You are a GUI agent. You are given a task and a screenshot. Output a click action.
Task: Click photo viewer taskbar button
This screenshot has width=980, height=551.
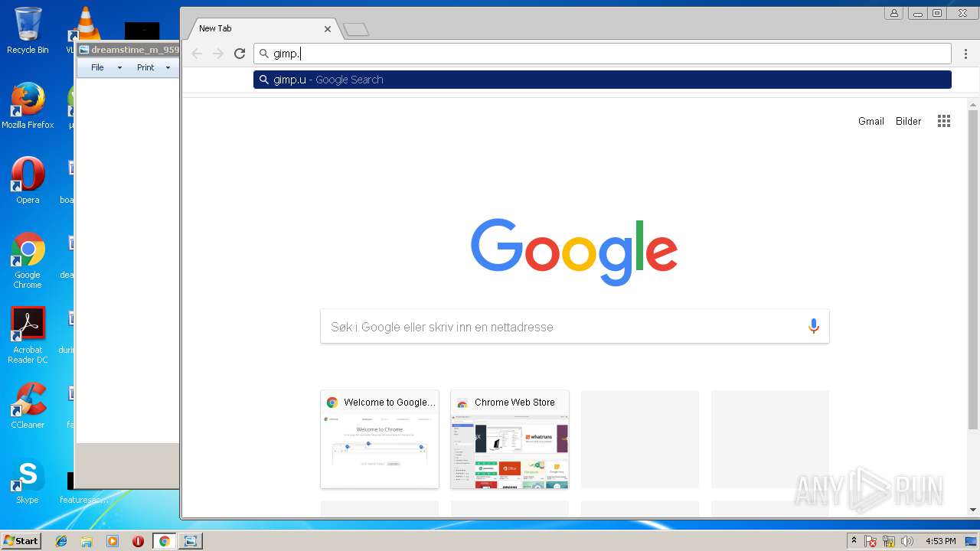point(190,541)
